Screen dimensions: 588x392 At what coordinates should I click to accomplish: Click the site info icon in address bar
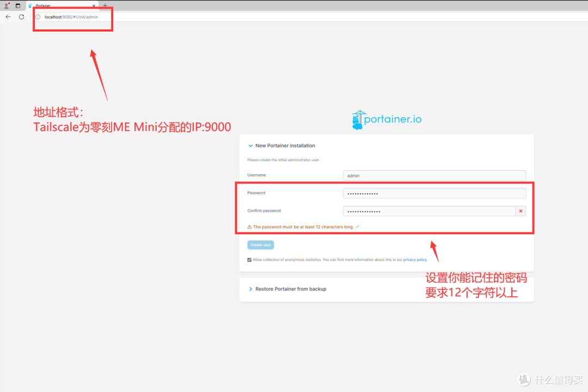(38, 17)
